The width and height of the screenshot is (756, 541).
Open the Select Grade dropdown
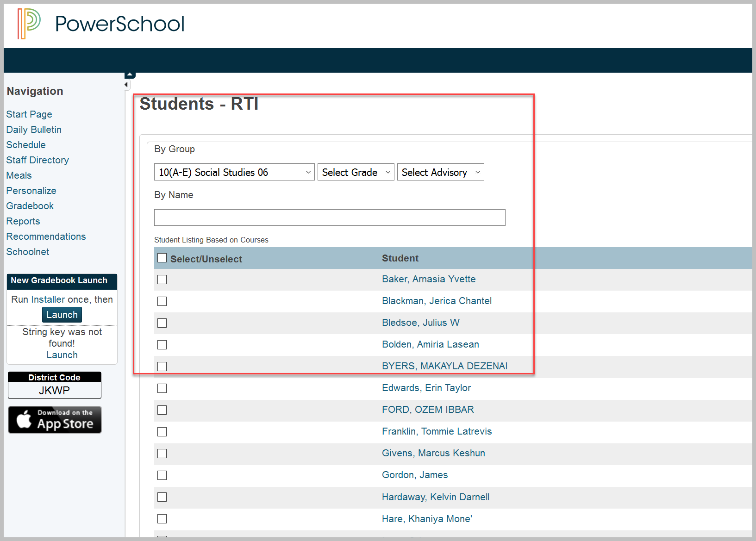click(355, 172)
